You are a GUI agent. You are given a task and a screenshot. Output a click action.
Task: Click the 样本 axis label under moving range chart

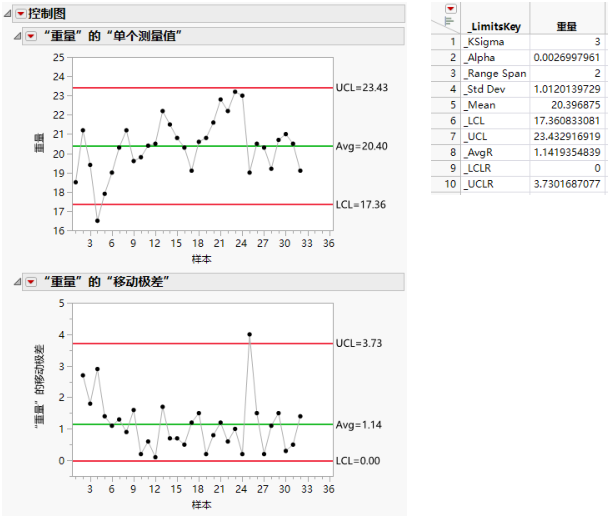pos(202,505)
